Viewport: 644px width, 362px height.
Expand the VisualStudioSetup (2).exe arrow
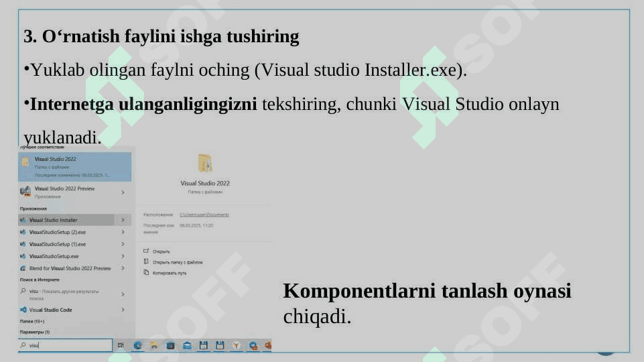pos(123,232)
